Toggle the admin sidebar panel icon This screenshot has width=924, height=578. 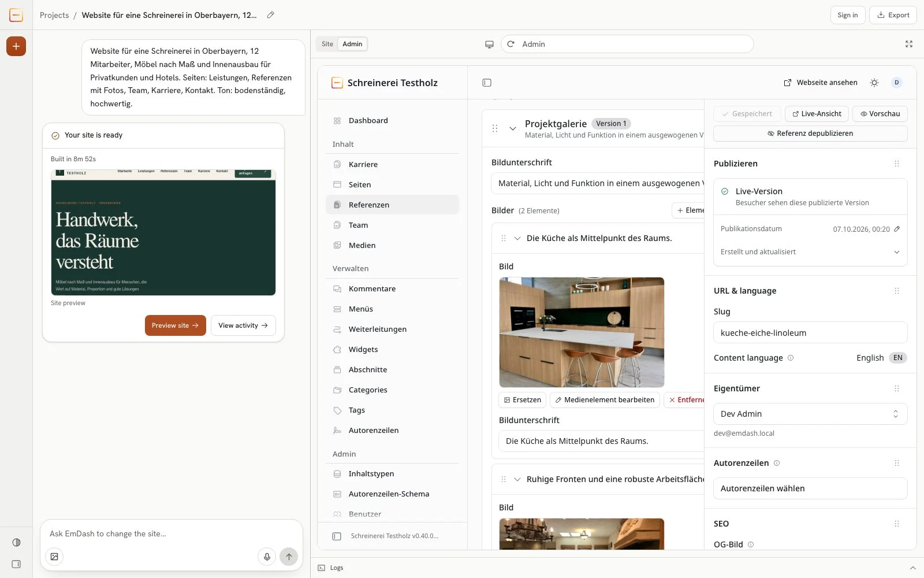[x=487, y=83]
